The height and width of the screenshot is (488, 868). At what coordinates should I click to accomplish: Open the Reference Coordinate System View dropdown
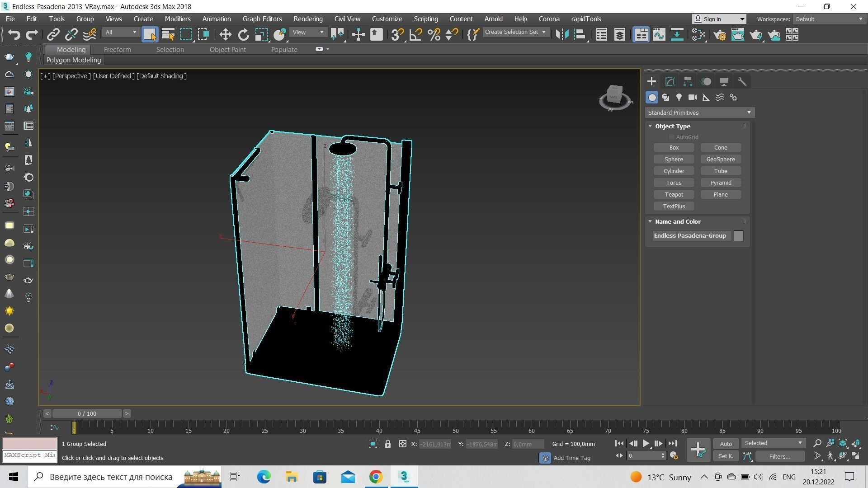(308, 32)
